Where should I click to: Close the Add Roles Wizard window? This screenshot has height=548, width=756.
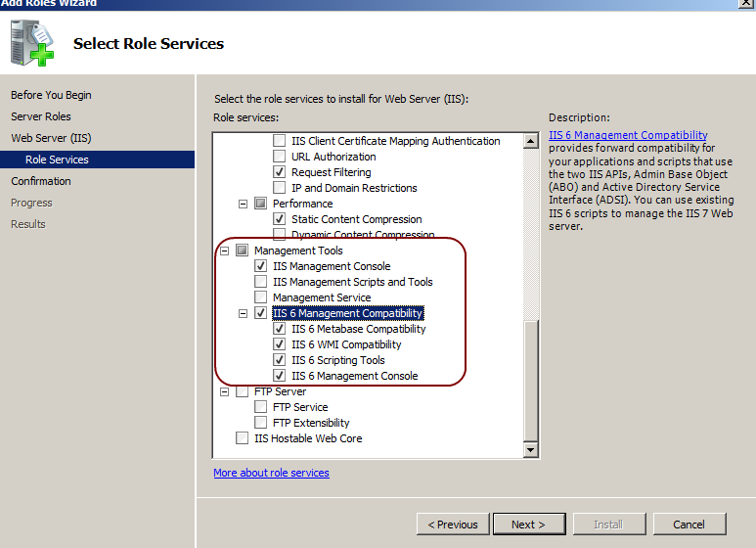pyautogui.click(x=746, y=3)
